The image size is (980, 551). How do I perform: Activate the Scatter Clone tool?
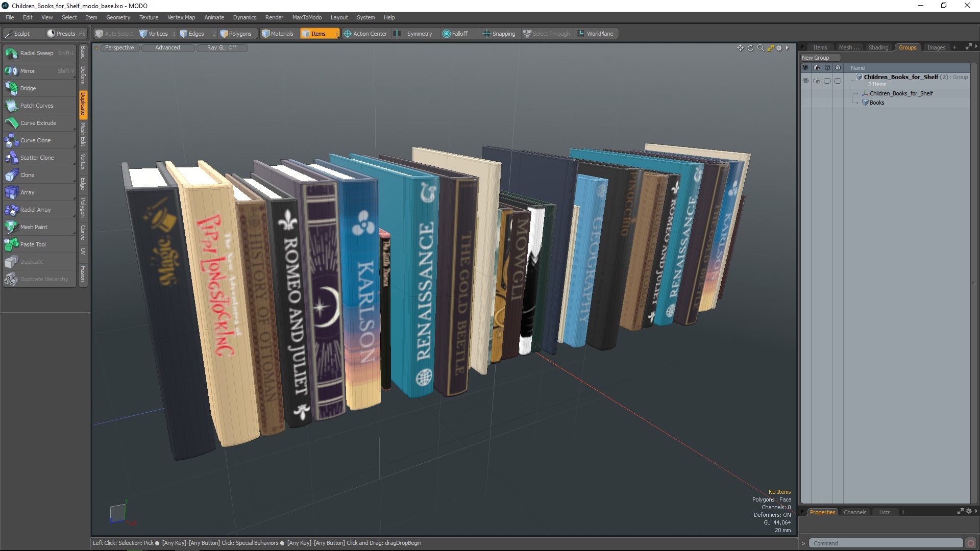pos(39,158)
